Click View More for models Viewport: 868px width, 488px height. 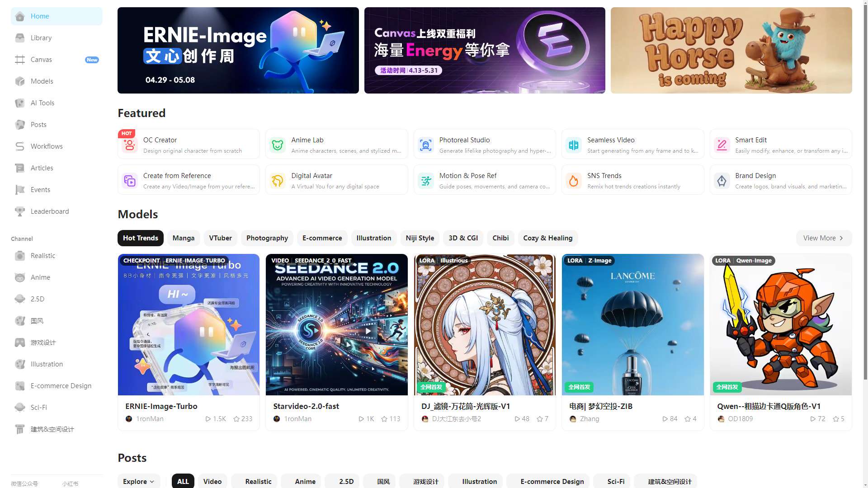point(824,238)
